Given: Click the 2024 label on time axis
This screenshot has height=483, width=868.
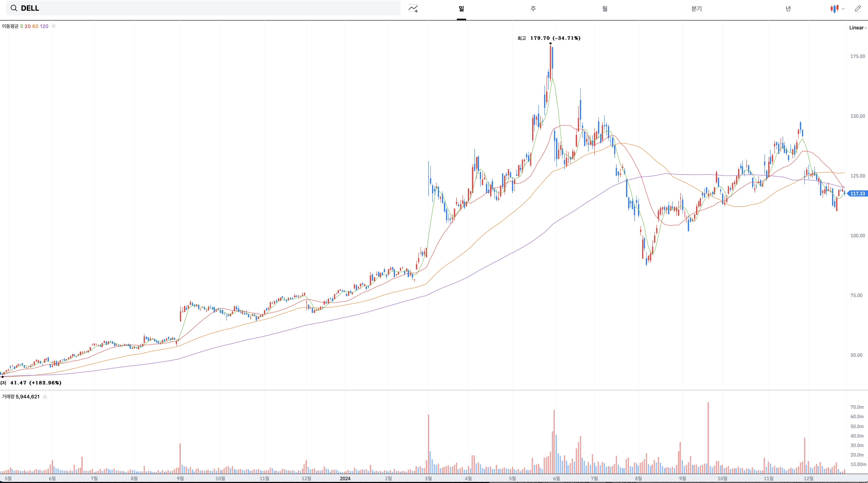Looking at the screenshot, I should [345, 478].
